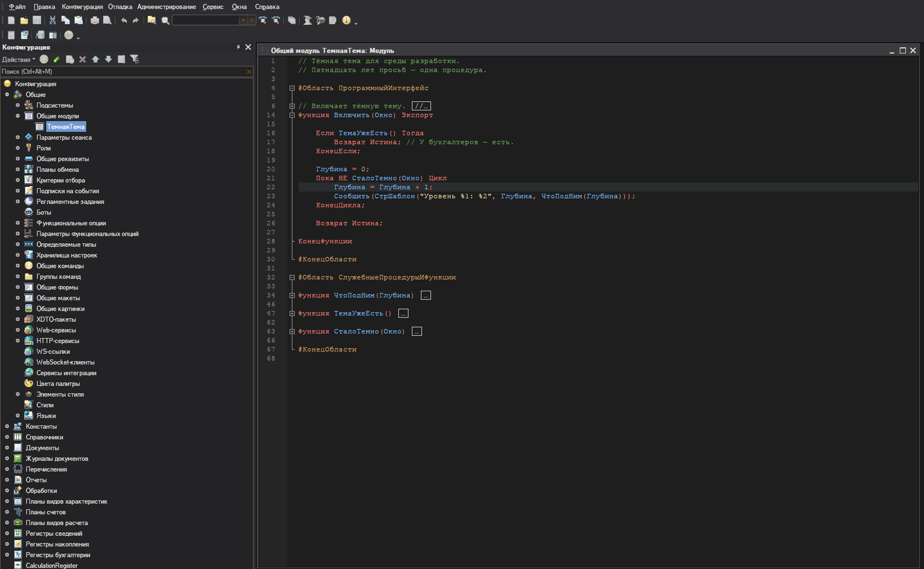Click the Windows list icon in toolbar
Viewport: 924px width, 569px height.
click(x=292, y=20)
